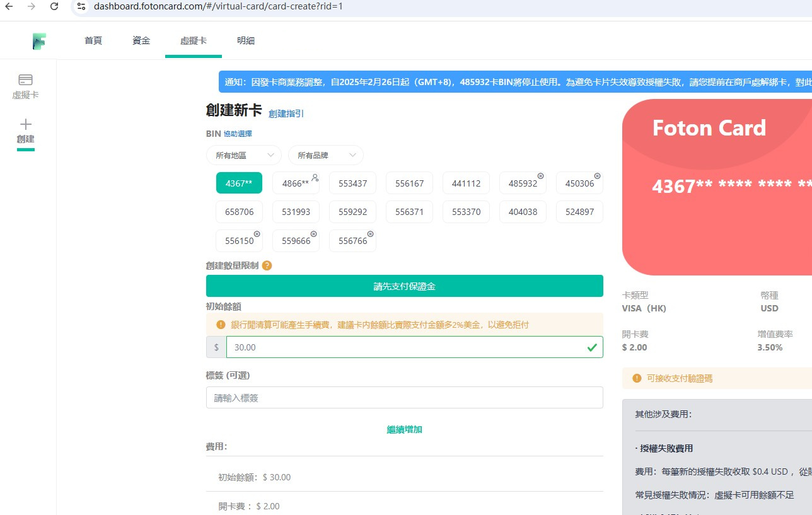
Task: Click the Foton Card preview image
Action: tap(717, 187)
